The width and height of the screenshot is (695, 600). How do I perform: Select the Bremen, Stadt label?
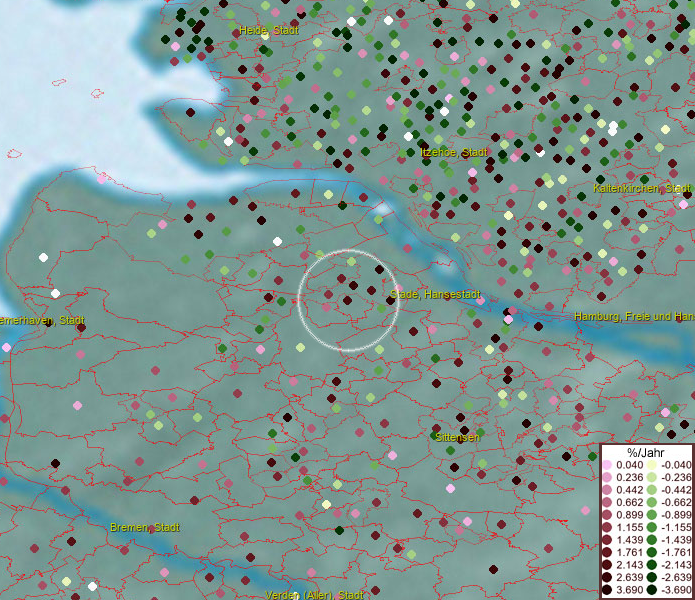pyautogui.click(x=144, y=527)
